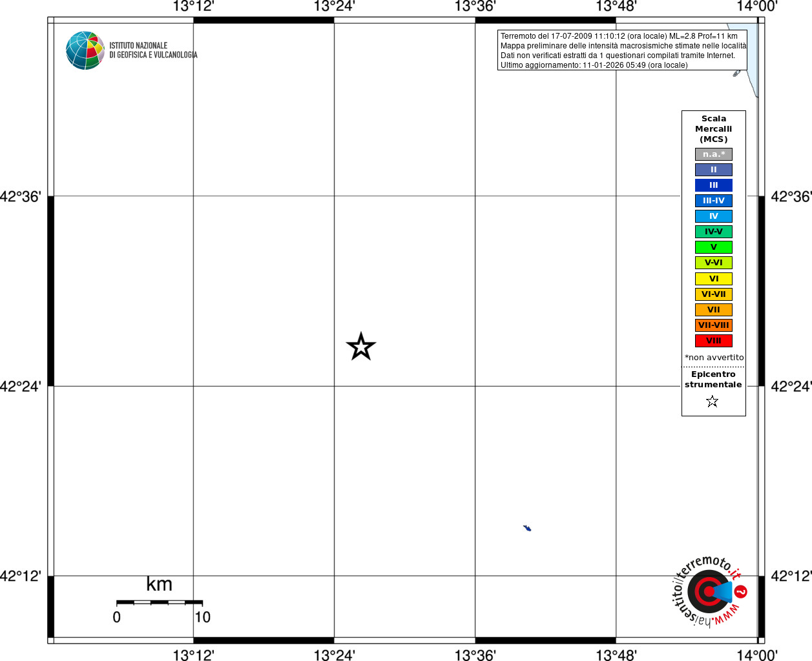Click the bottom axis label 13°12'
812x661 pixels.
click(193, 655)
